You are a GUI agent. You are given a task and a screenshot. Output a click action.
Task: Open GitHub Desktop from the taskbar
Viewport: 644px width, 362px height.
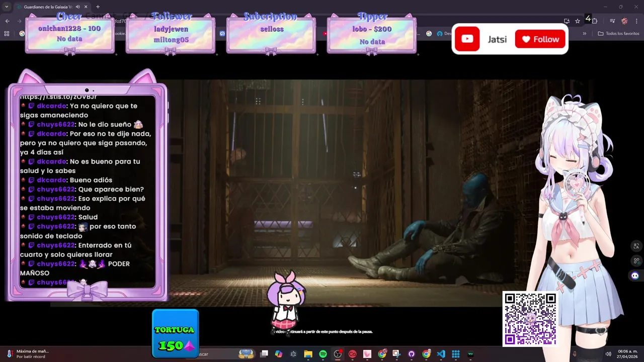click(x=412, y=354)
